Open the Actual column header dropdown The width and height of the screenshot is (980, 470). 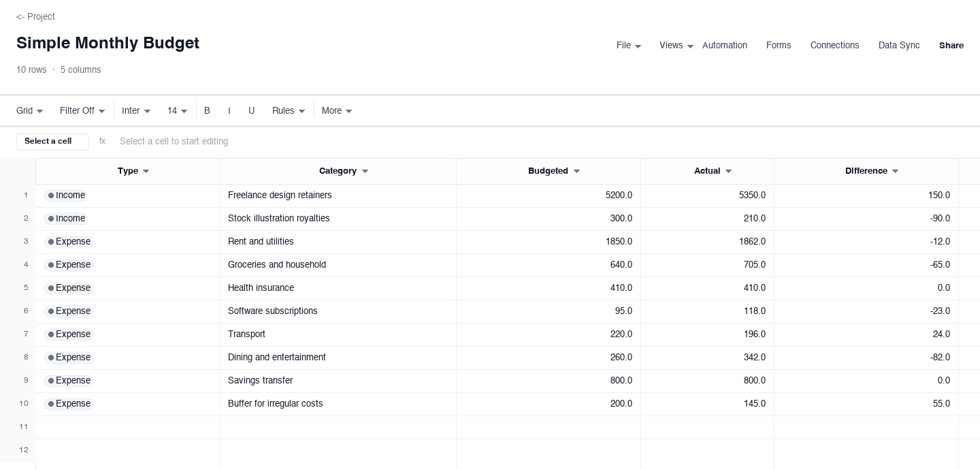click(x=728, y=172)
